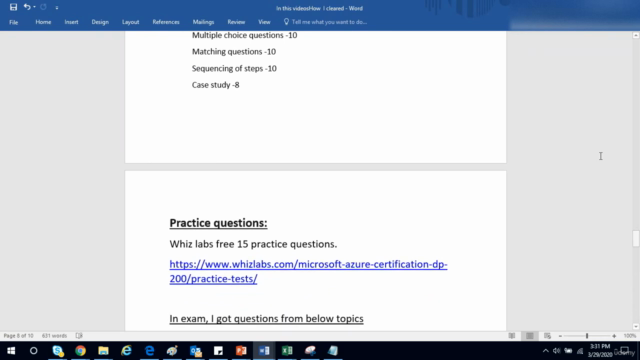The image size is (640, 360).
Task: Open the File menu
Action: point(13,22)
